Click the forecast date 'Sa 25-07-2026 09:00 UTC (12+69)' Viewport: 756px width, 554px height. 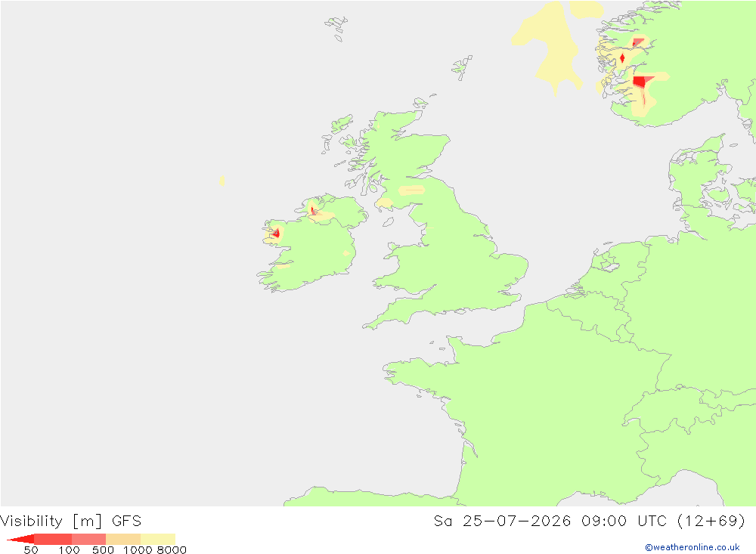589,522
